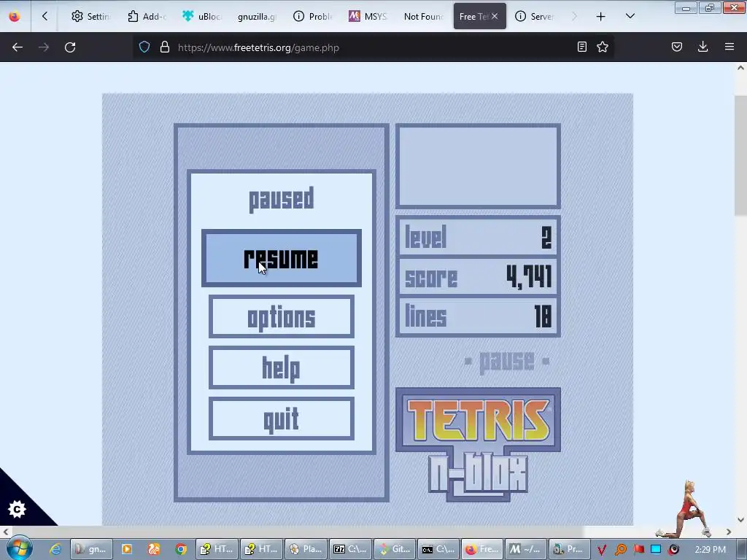This screenshot has height=560, width=747.
Task: Open the options menu in Tetris
Action: [281, 316]
